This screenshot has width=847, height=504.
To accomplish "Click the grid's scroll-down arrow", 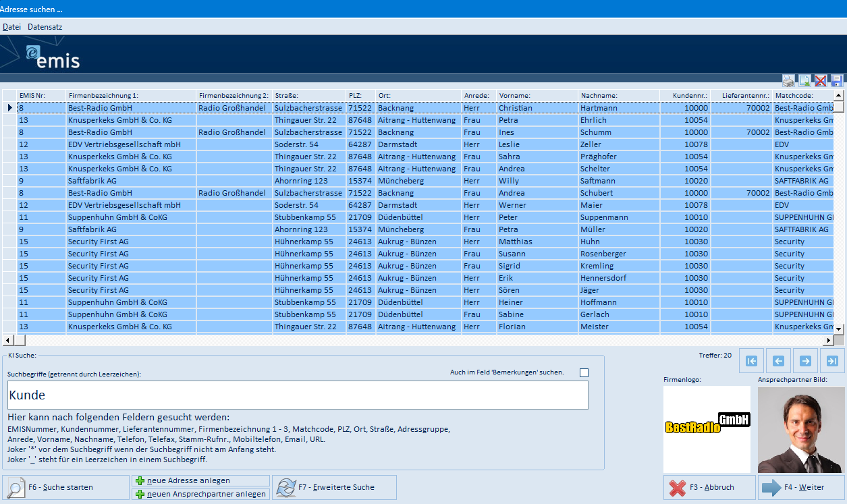I will click(839, 329).
